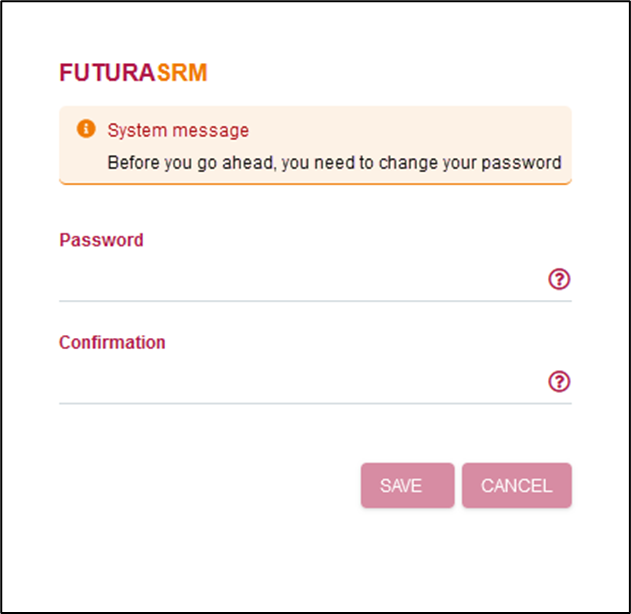Save the new password
The height and width of the screenshot is (614, 631).
click(408, 485)
